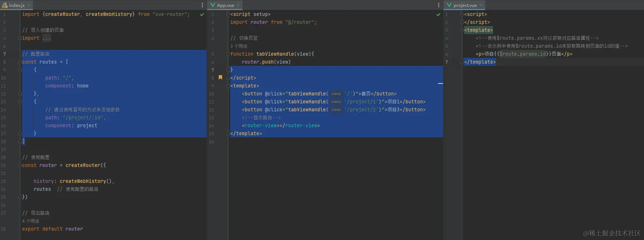The image size is (644, 240).
Task: Collapse the tabViewHandle function fold
Action: point(228,54)
